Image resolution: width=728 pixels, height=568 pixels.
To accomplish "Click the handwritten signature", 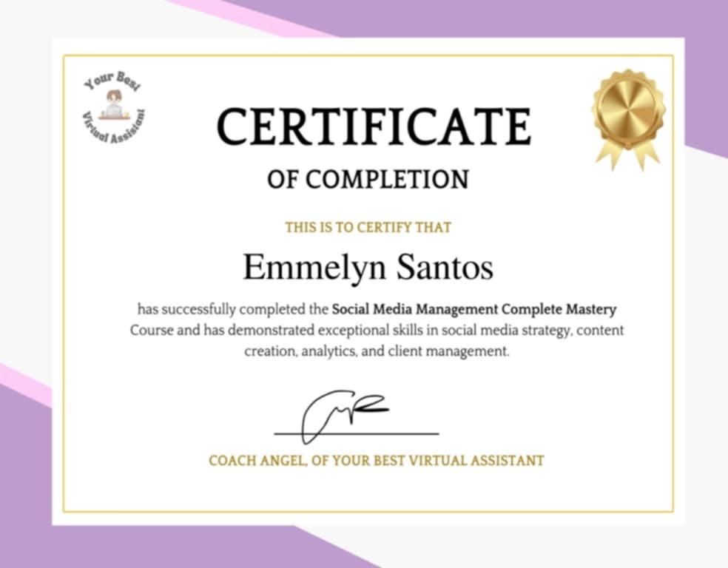I will (346, 416).
